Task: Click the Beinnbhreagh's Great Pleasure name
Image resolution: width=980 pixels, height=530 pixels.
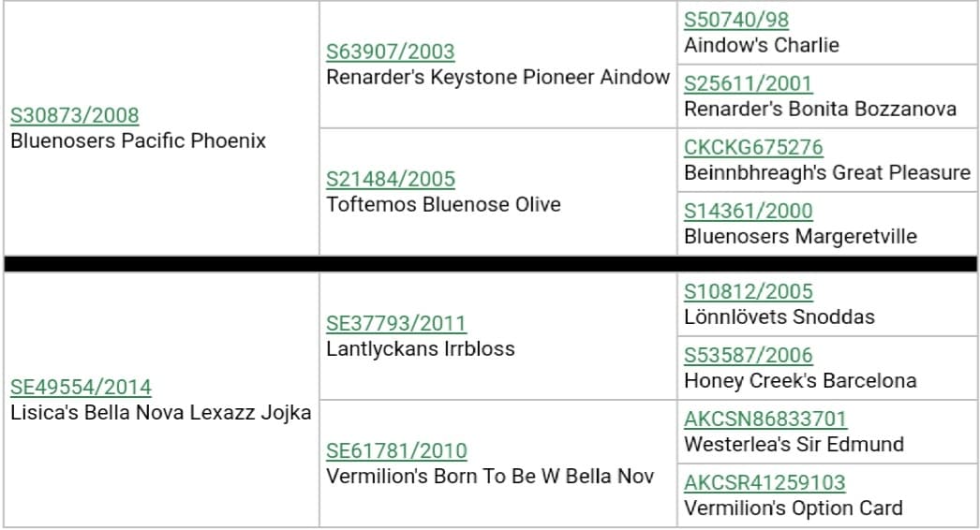Action: pos(827,172)
